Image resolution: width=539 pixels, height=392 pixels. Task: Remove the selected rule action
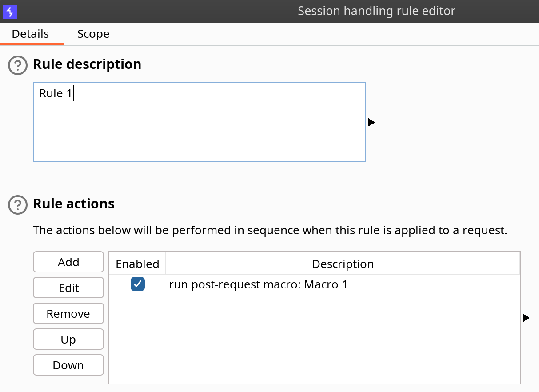68,314
